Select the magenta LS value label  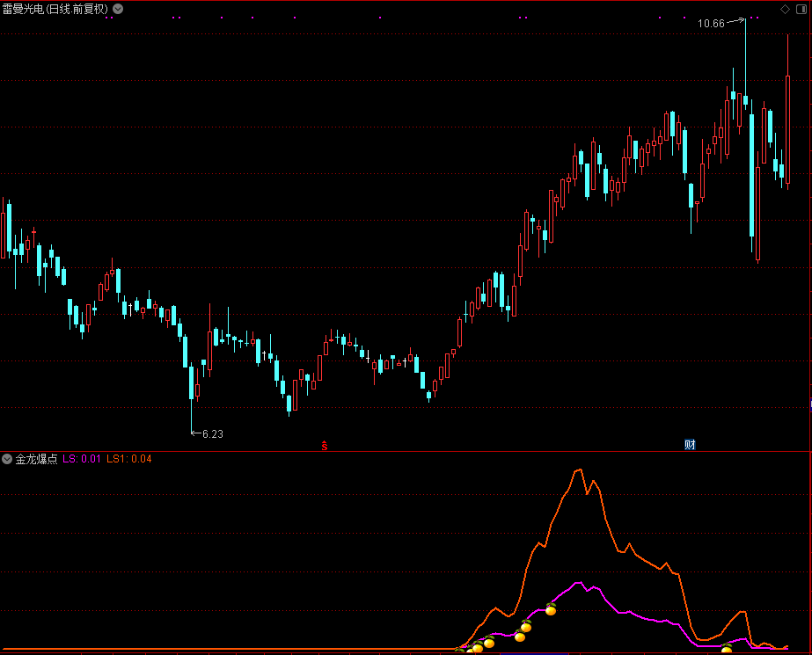pos(82,459)
